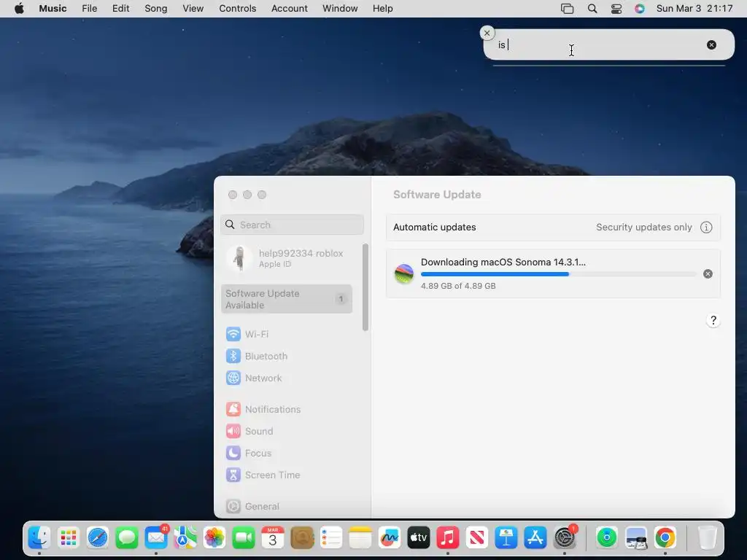The width and height of the screenshot is (747, 560).
Task: Open help992334 roblox Apple ID
Action: point(286,258)
